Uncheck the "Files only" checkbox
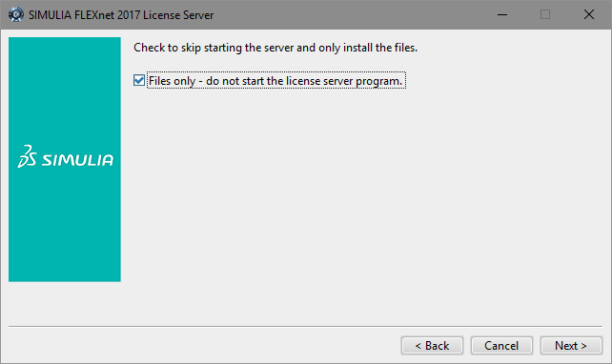The image size is (612, 364). tap(139, 80)
